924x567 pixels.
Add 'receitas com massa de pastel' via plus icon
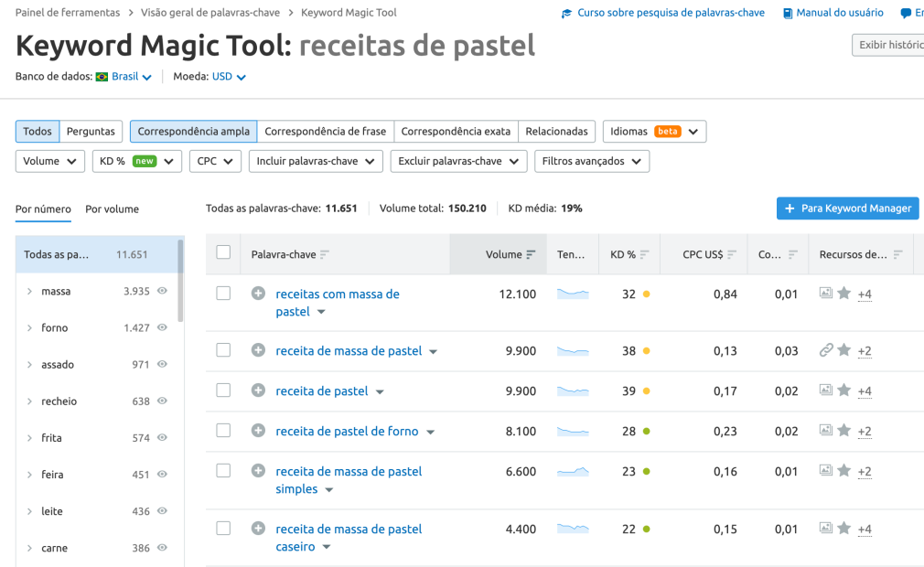(258, 294)
